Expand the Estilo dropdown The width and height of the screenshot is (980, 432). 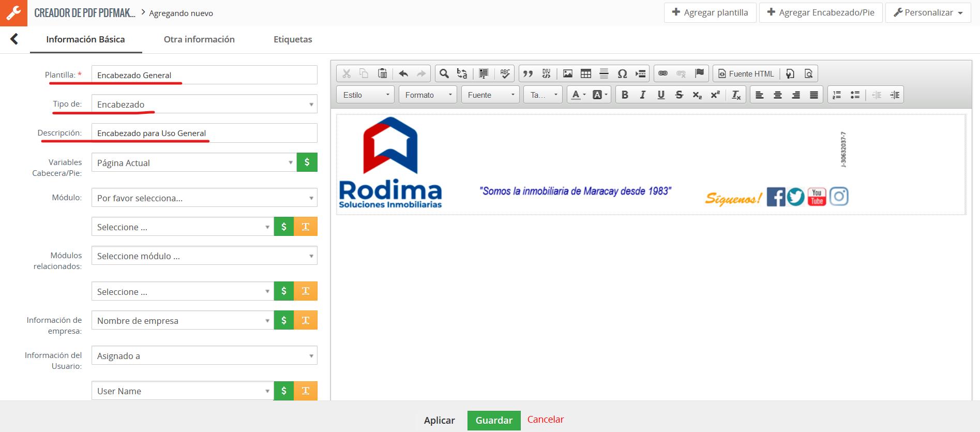tap(366, 95)
